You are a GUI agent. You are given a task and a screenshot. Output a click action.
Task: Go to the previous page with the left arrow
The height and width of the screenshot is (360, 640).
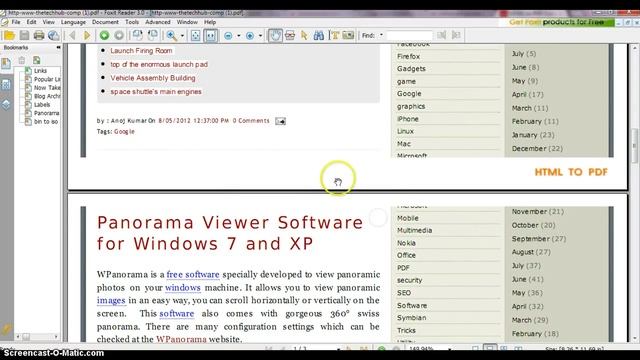(73, 36)
